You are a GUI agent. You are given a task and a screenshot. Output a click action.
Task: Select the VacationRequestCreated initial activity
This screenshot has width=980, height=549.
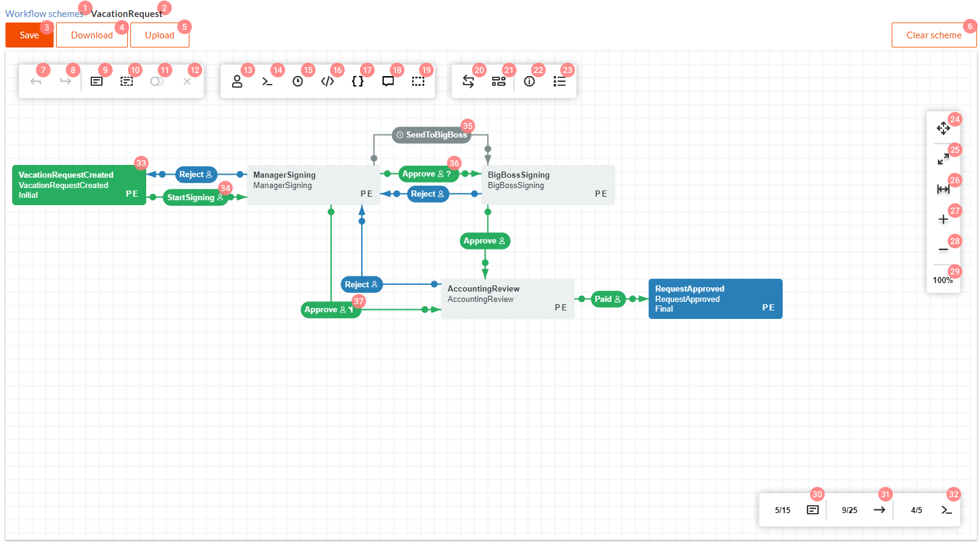[x=79, y=185]
